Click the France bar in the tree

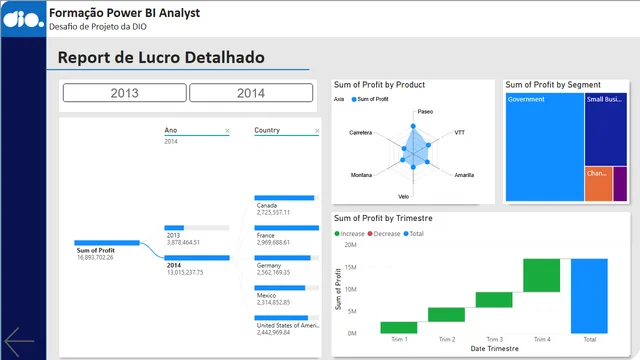click(287, 228)
